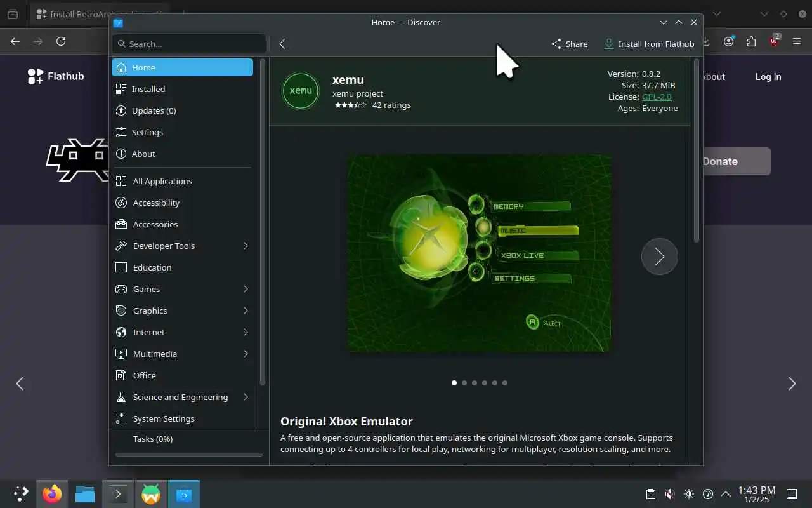Show previous Flathub carousel slide arrow
This screenshot has height=508, width=812.
20,384
